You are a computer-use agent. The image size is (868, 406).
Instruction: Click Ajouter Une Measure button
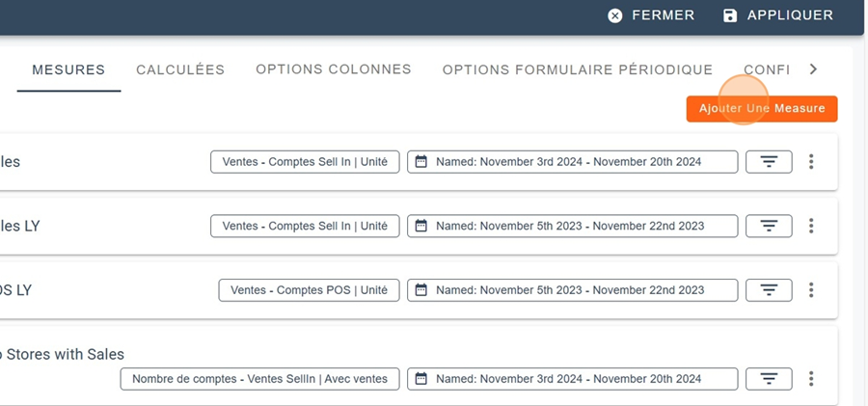pos(762,109)
